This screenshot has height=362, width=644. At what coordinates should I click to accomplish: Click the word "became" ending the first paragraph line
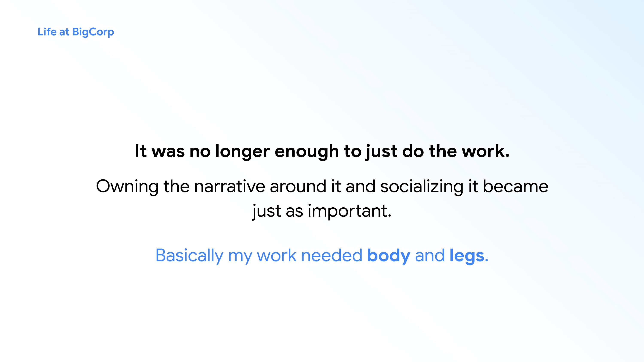[515, 186]
